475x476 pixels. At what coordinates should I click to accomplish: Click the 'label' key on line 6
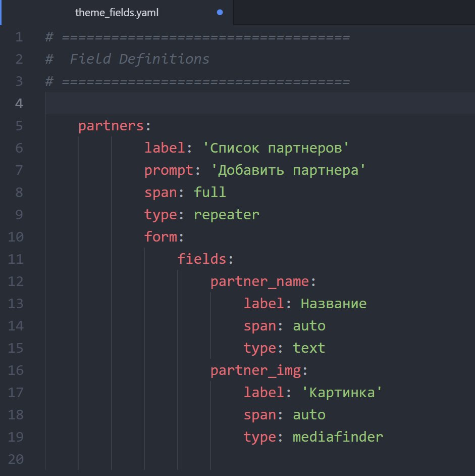click(165, 148)
